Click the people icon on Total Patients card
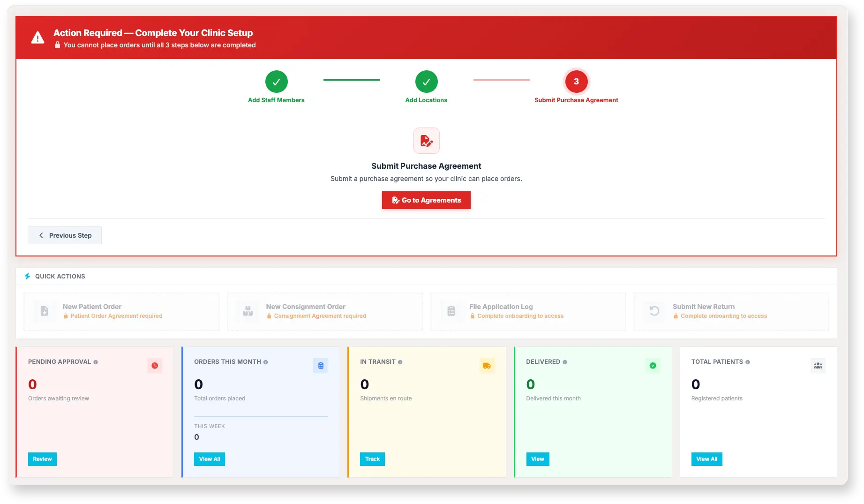The height and width of the screenshot is (504, 864). [x=818, y=366]
